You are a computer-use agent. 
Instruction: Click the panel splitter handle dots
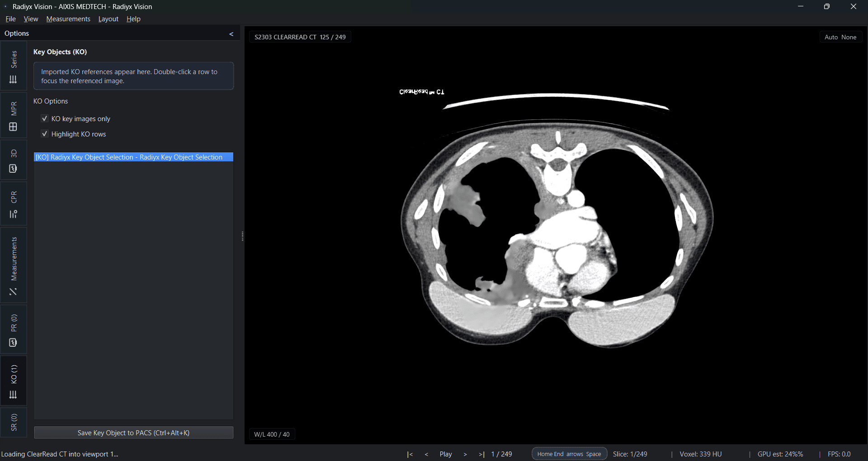[x=242, y=236]
